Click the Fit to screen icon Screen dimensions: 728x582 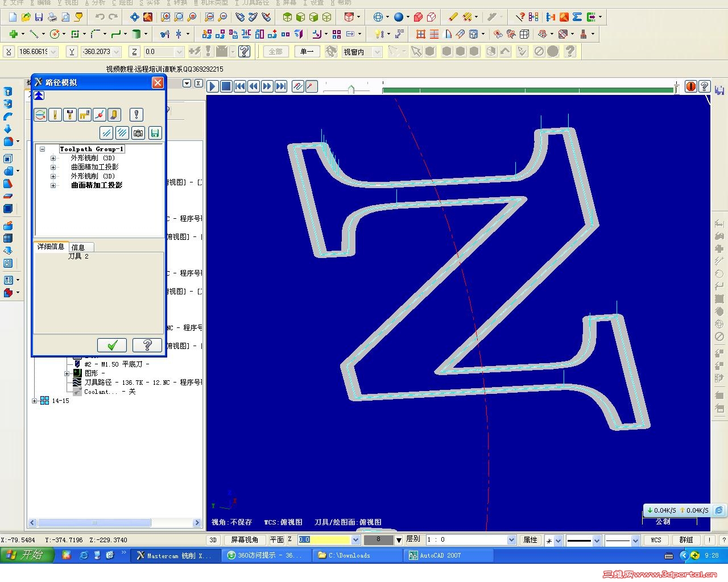pos(134,18)
